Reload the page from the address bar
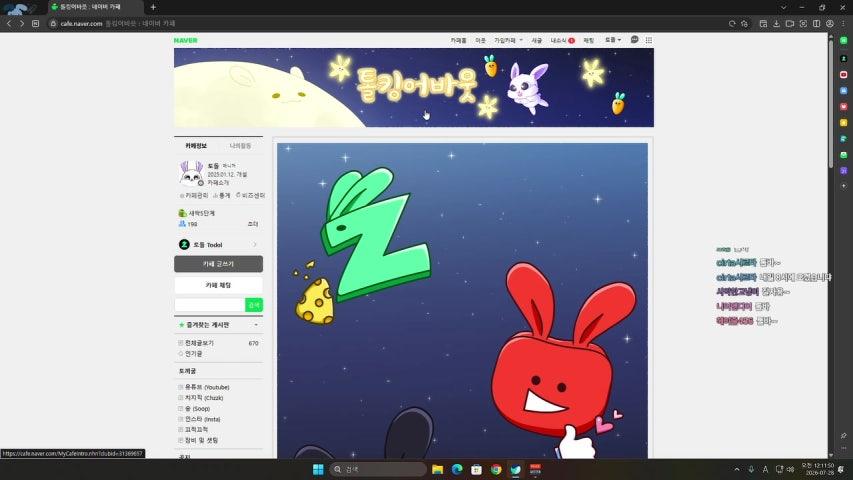The width and height of the screenshot is (853, 480). [x=732, y=23]
